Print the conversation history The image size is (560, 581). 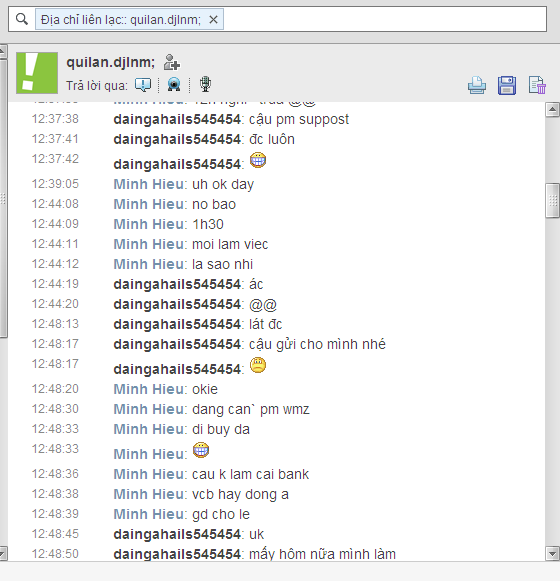tap(477, 85)
